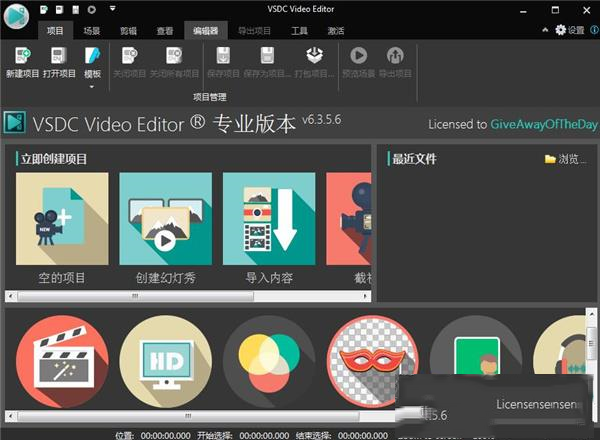The height and width of the screenshot is (440, 600).
Task: Click first quick-access new project icon in title bar
Action: [x=44, y=9]
